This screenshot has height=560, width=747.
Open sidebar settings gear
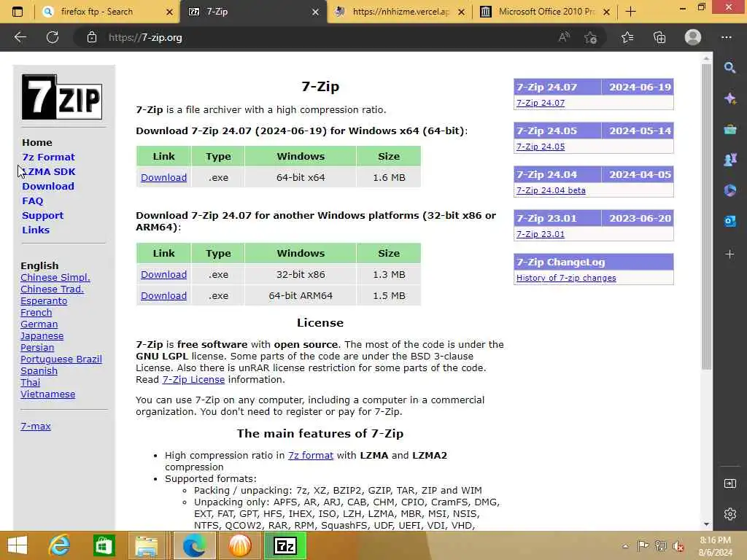coord(729,514)
